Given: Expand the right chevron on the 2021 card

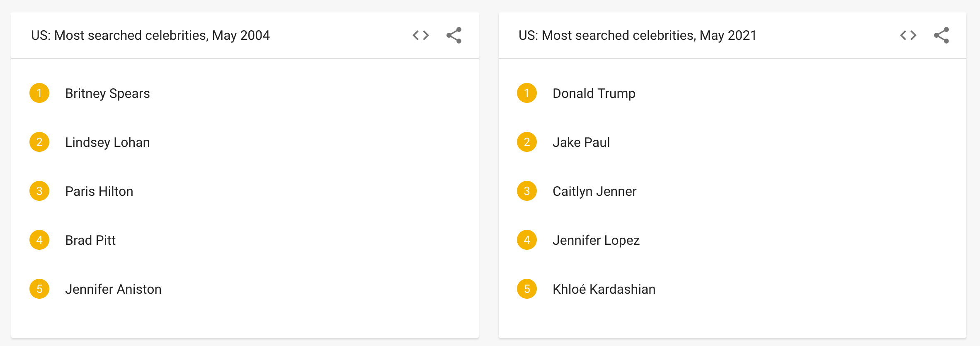Looking at the screenshot, I should [x=913, y=35].
